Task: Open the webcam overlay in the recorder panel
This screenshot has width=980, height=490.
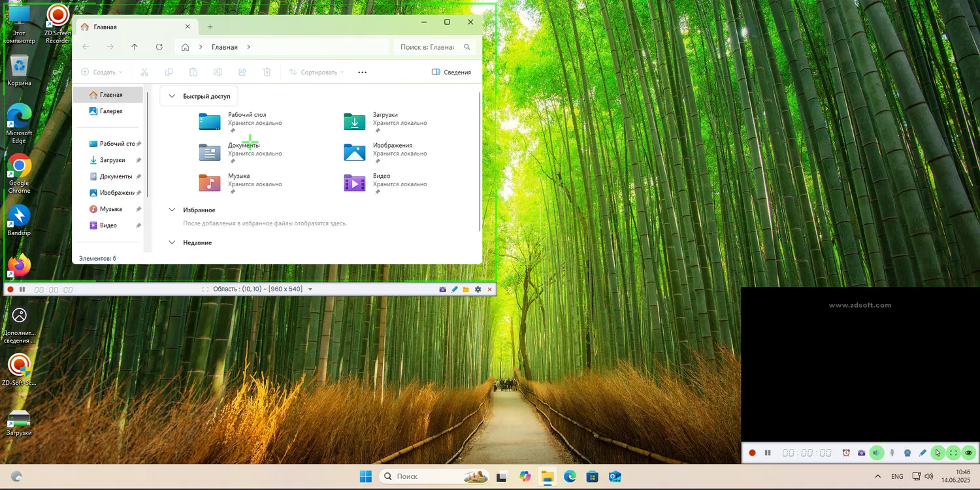Action: point(907,453)
